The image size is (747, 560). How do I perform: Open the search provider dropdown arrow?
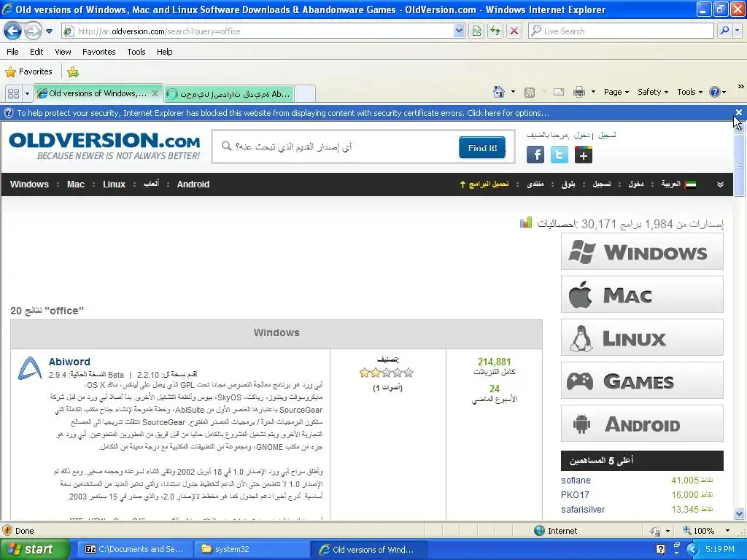click(x=737, y=31)
